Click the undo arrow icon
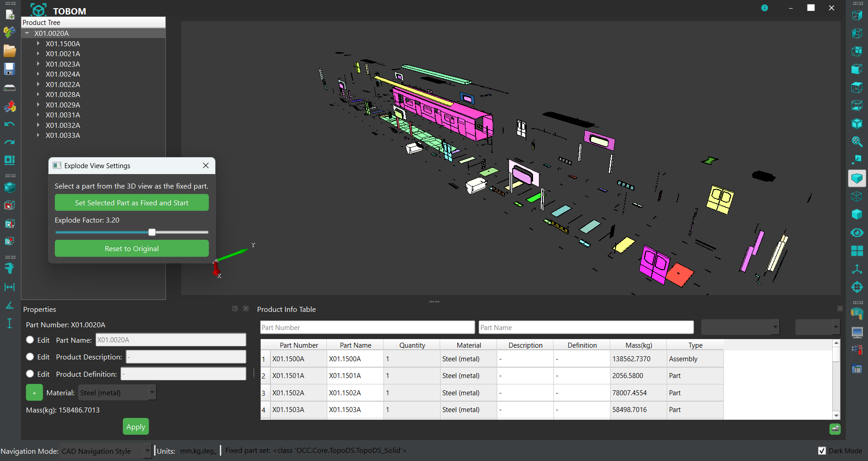 pos(10,124)
